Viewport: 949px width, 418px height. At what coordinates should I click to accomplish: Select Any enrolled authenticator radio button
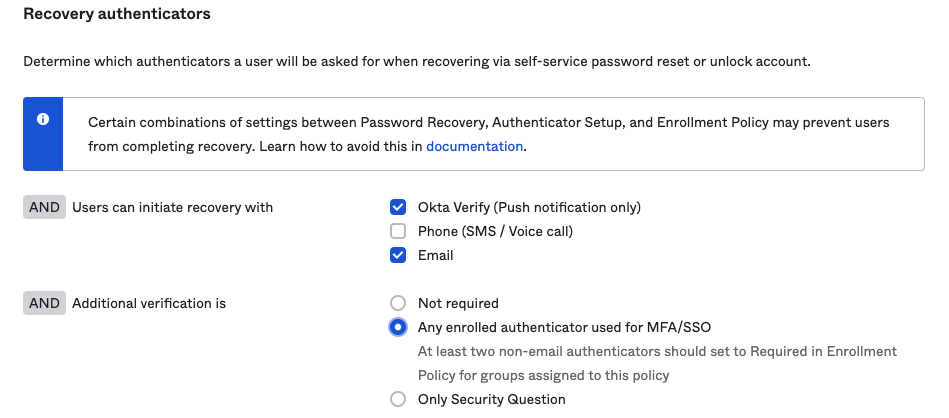pos(398,327)
